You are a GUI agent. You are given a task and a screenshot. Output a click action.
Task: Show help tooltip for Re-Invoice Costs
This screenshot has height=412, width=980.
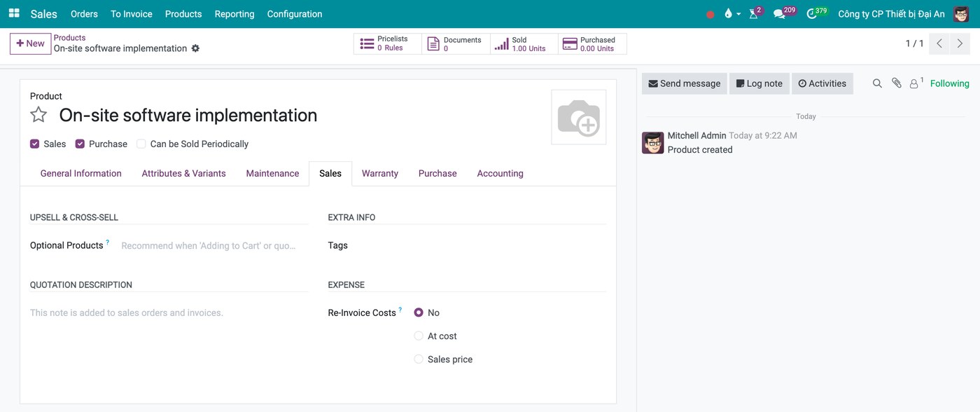(400, 310)
